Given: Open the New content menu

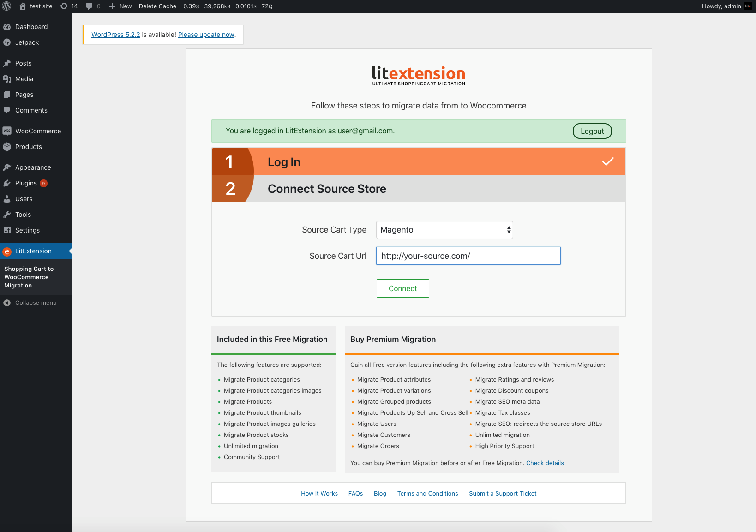Looking at the screenshot, I should pyautogui.click(x=120, y=6).
